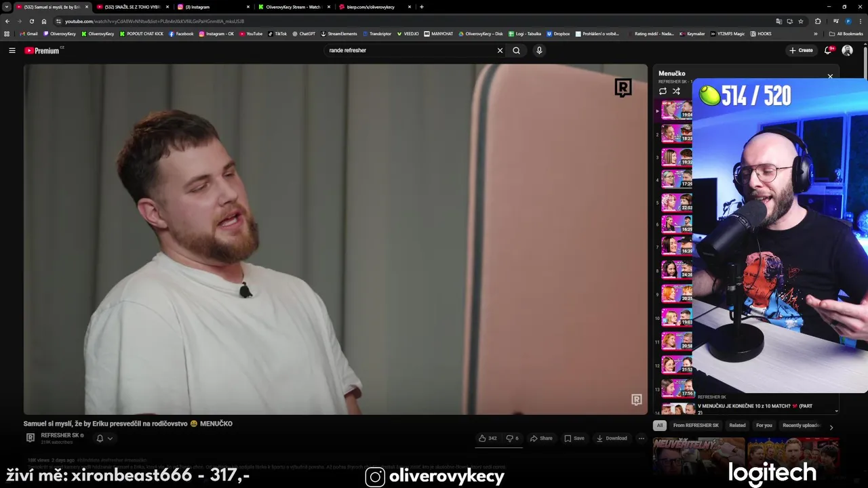The image size is (868, 488).
Task: Click the Download button
Action: (x=612, y=438)
